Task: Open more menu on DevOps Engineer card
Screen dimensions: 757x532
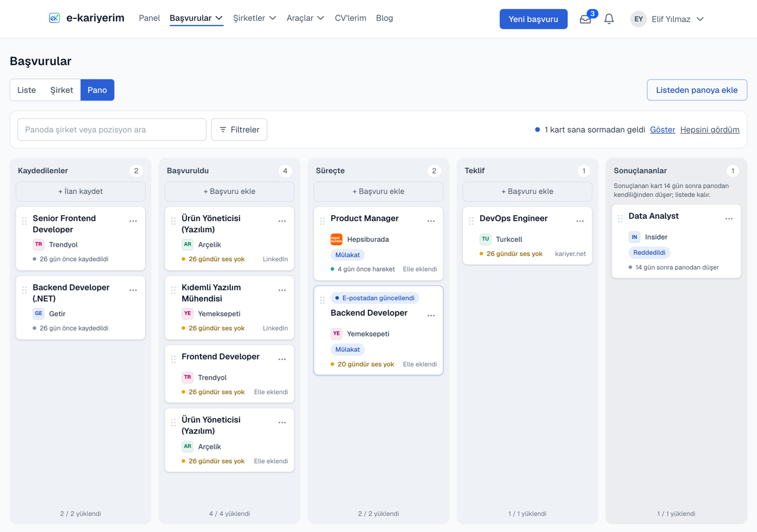Action: click(580, 221)
